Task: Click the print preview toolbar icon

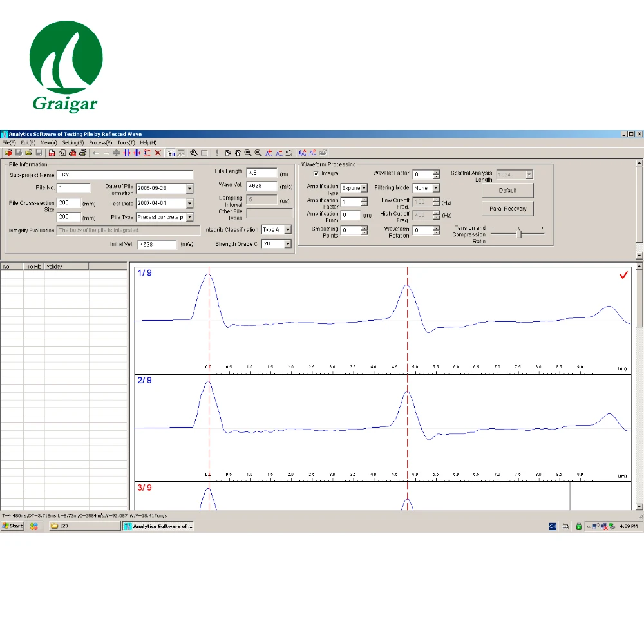Action: pos(62,153)
